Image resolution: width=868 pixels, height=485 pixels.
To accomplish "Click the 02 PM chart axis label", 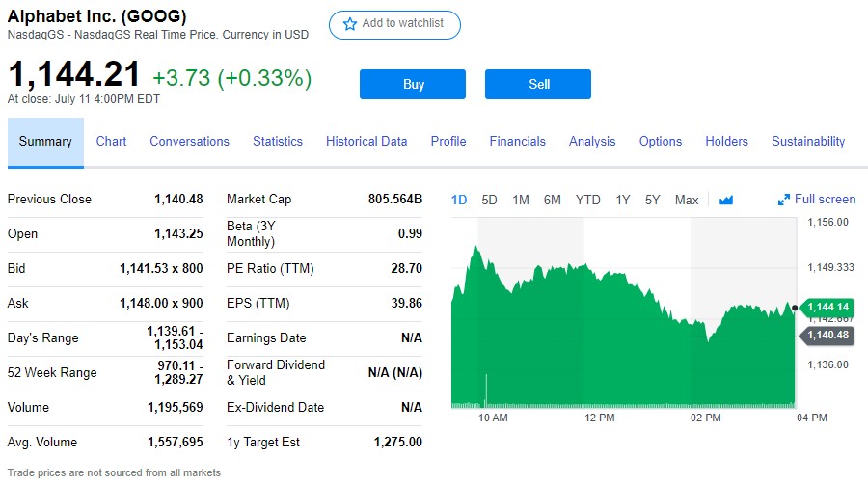I will [x=705, y=418].
